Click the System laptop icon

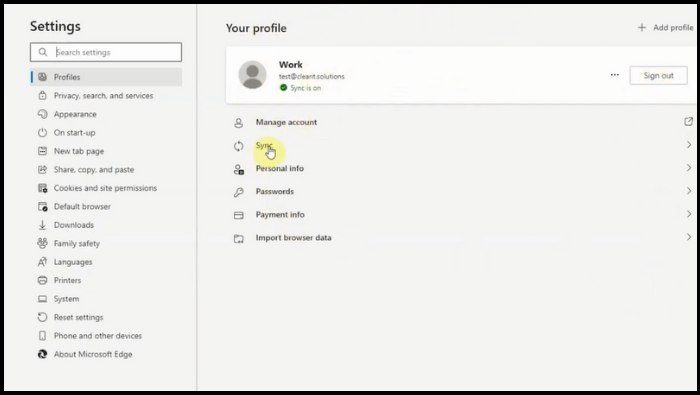42,299
